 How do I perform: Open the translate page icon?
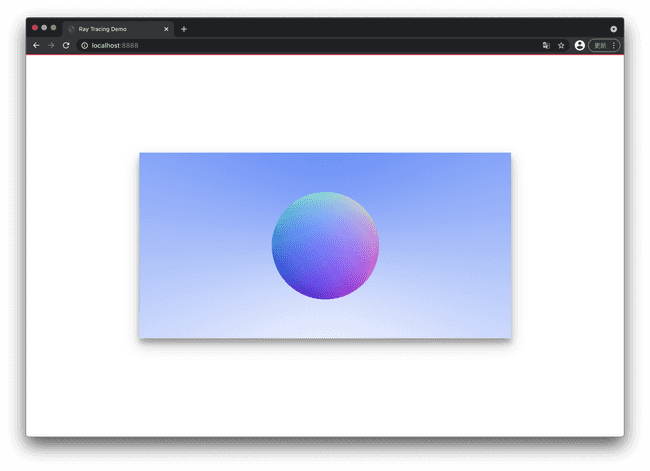coord(546,45)
